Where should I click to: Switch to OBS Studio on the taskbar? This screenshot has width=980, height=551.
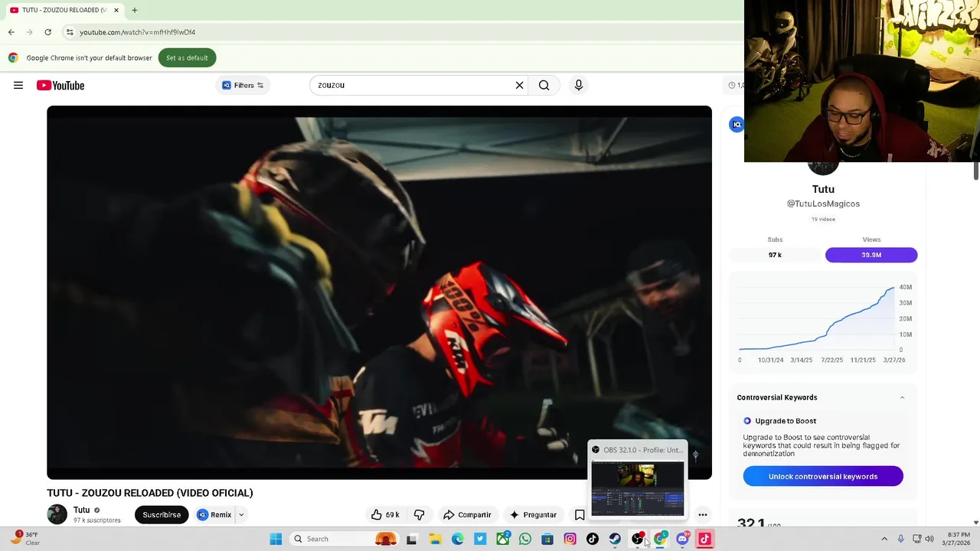pyautogui.click(x=638, y=539)
